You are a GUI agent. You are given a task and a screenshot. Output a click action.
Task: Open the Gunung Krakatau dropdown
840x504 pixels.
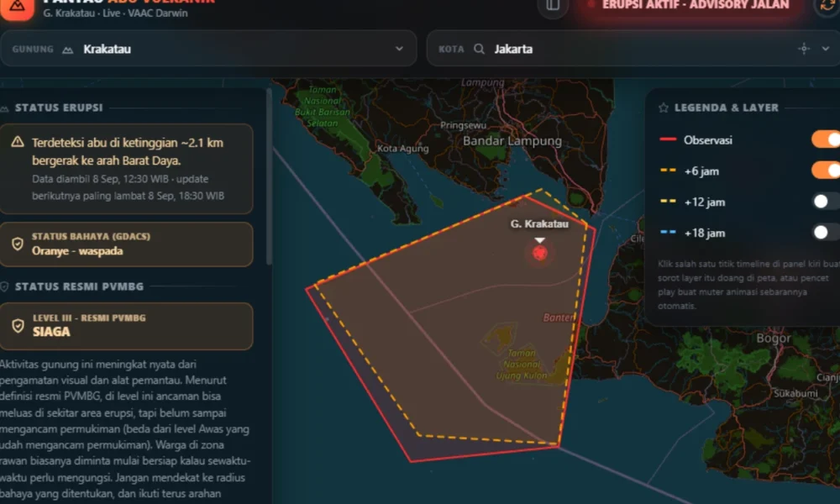point(208,49)
